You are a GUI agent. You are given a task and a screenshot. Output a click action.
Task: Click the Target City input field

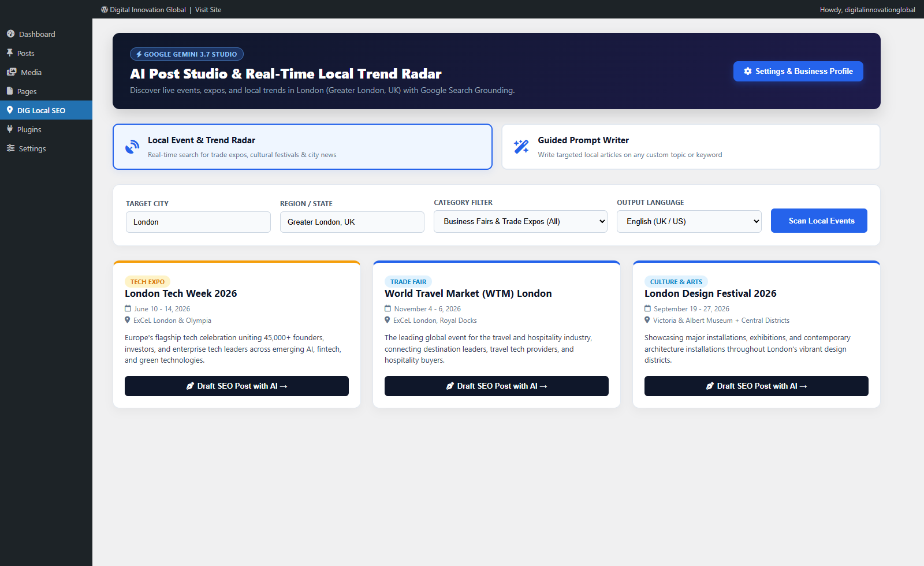(x=198, y=222)
